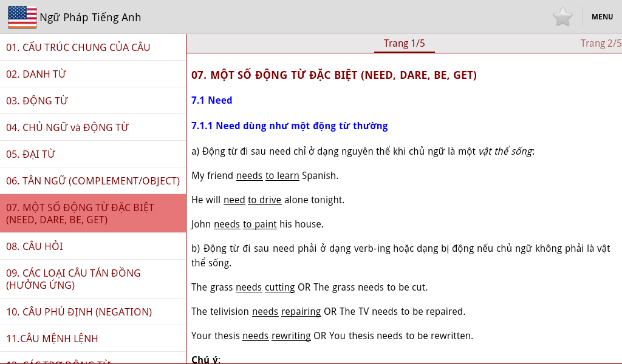Toggle the favorite star icon
622x364 pixels.
point(562,17)
